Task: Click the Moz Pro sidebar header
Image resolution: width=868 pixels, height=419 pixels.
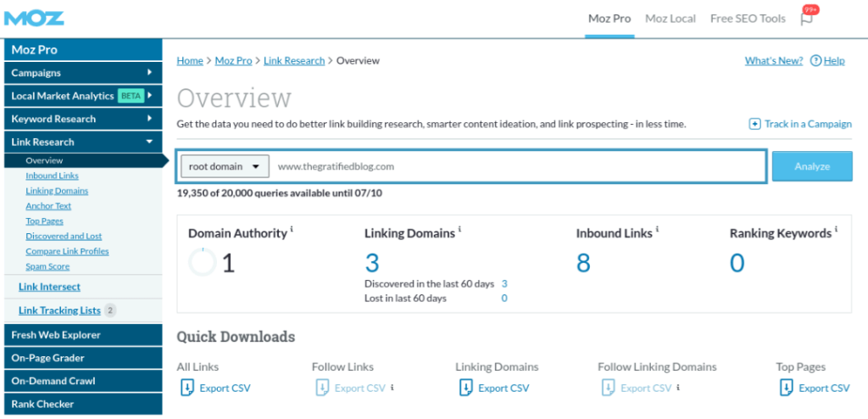Action: pos(83,50)
